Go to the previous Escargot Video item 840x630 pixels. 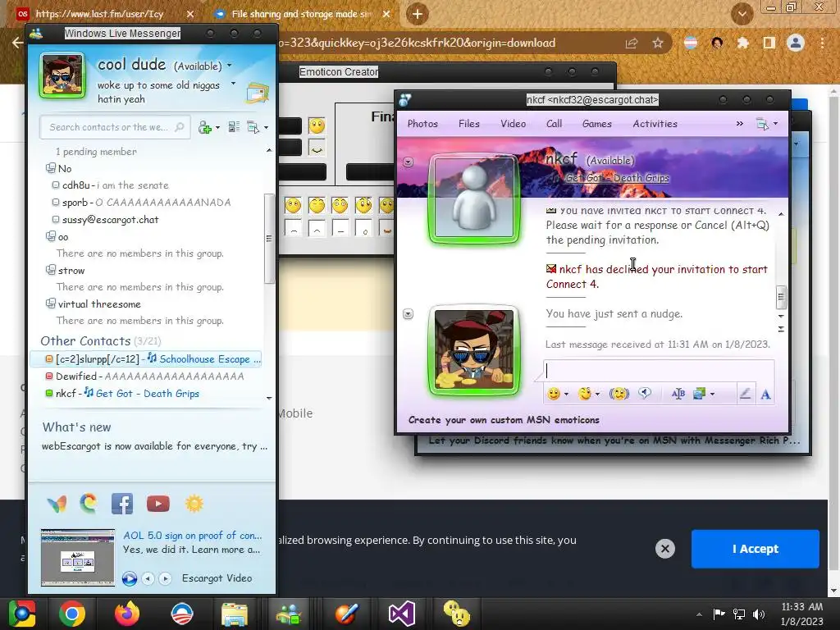(148, 578)
